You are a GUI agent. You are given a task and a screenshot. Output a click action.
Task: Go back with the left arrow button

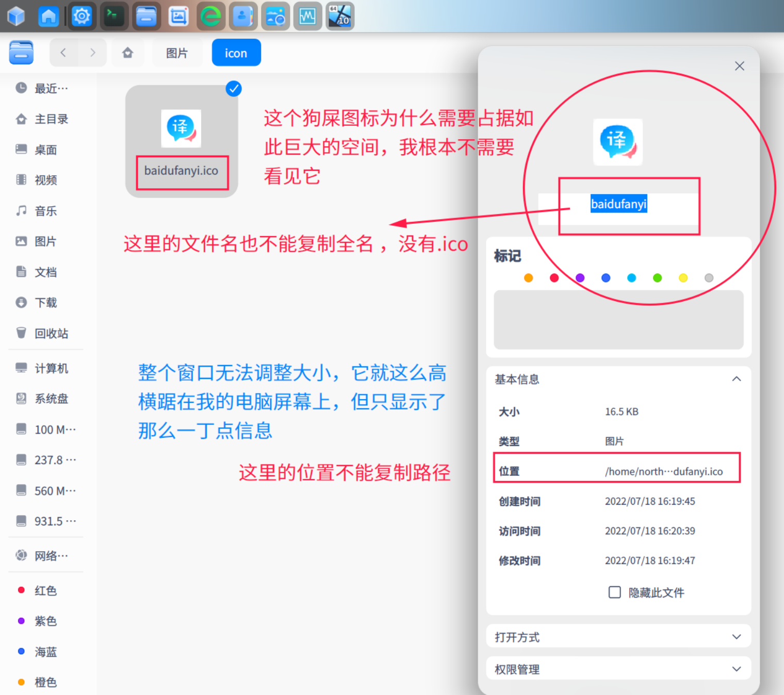point(63,53)
